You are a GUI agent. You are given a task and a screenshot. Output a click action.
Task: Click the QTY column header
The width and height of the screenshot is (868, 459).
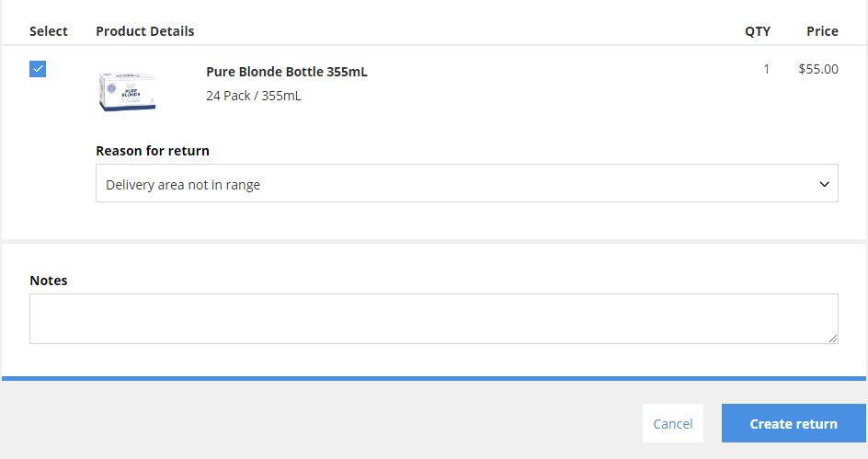758,31
